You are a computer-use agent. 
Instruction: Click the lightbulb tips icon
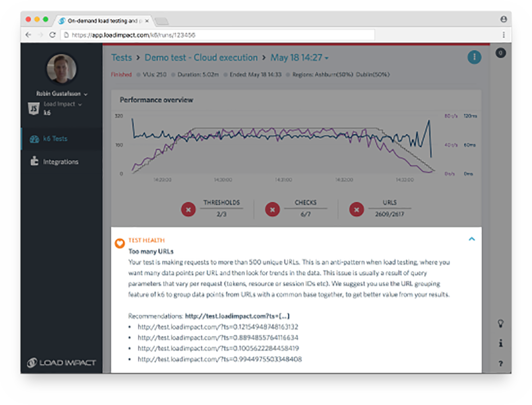pos(501,323)
